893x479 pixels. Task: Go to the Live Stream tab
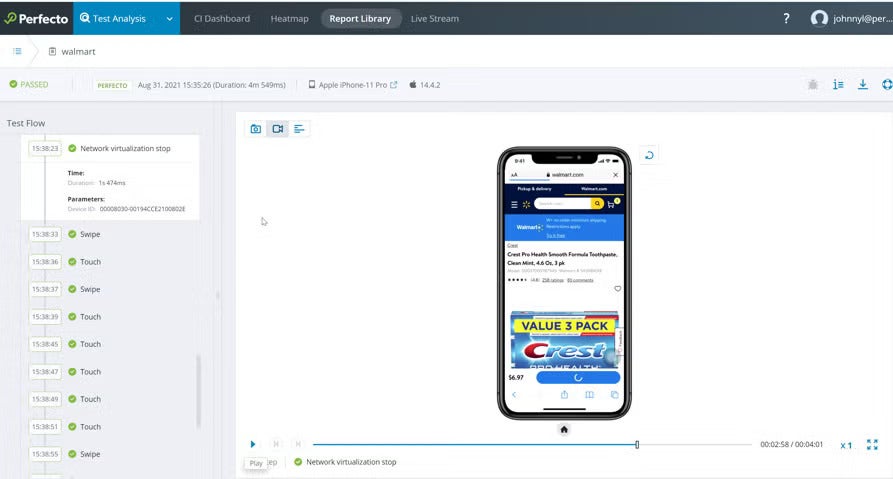pyautogui.click(x=435, y=18)
